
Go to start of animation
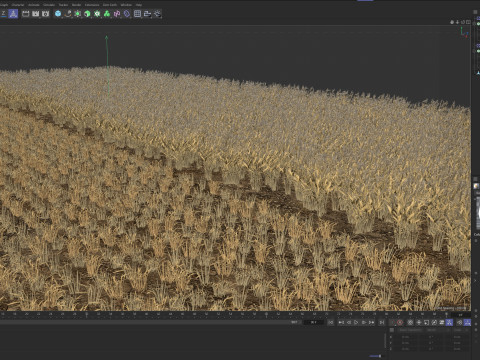(x=331, y=322)
